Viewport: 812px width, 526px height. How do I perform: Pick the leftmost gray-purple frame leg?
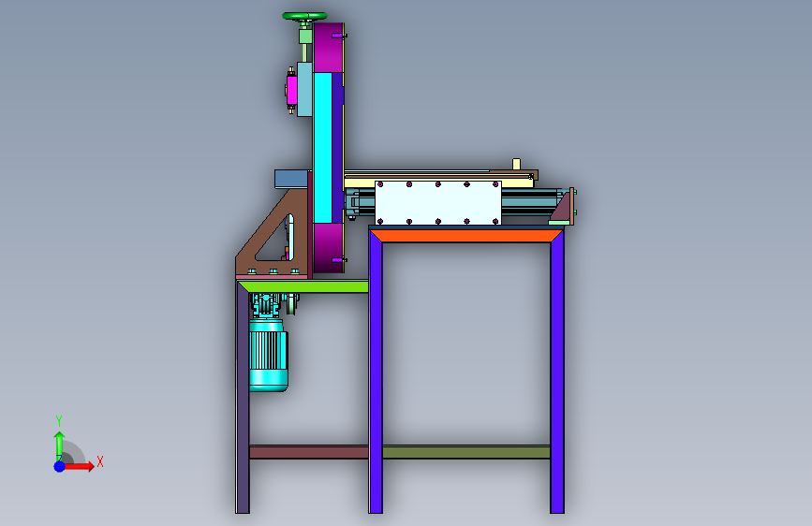pos(243,398)
